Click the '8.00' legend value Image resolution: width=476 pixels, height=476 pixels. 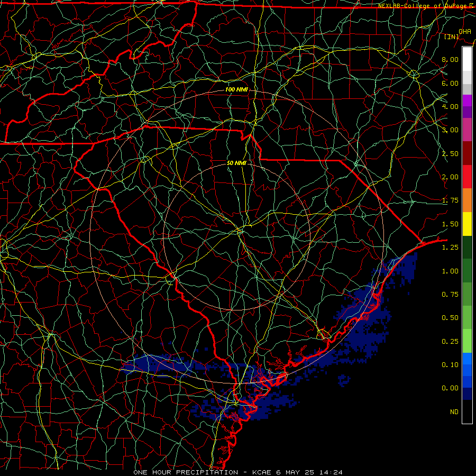(x=450, y=59)
